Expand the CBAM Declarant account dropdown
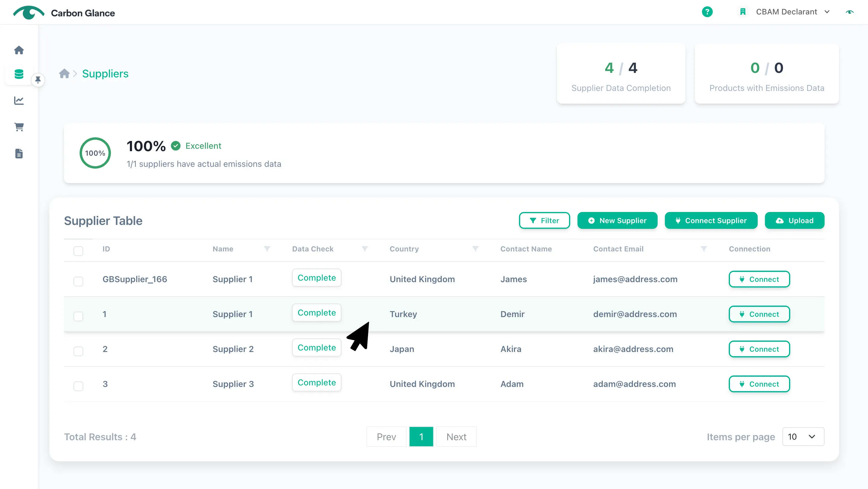 793,12
